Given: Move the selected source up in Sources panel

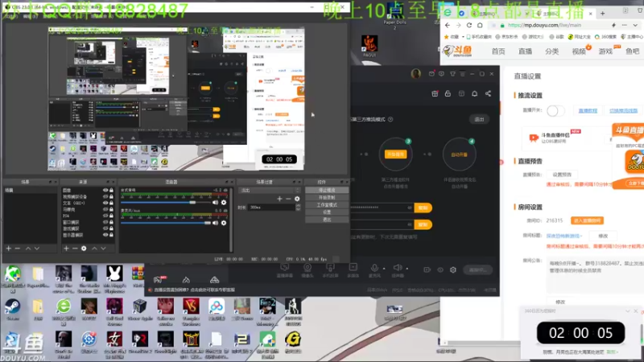Looking at the screenshot, I should point(94,249).
